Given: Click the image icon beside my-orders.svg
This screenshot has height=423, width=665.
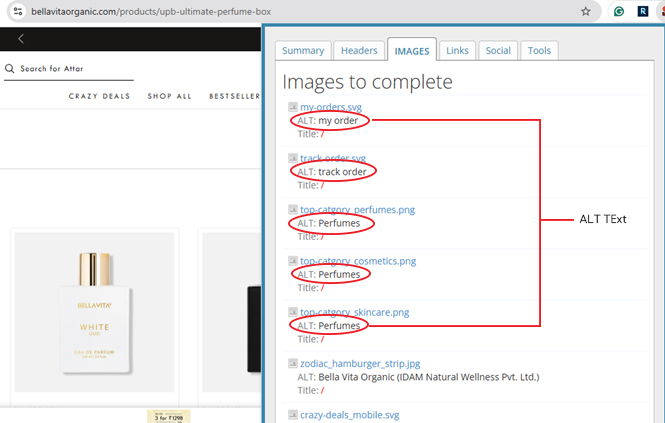Looking at the screenshot, I should coord(293,106).
